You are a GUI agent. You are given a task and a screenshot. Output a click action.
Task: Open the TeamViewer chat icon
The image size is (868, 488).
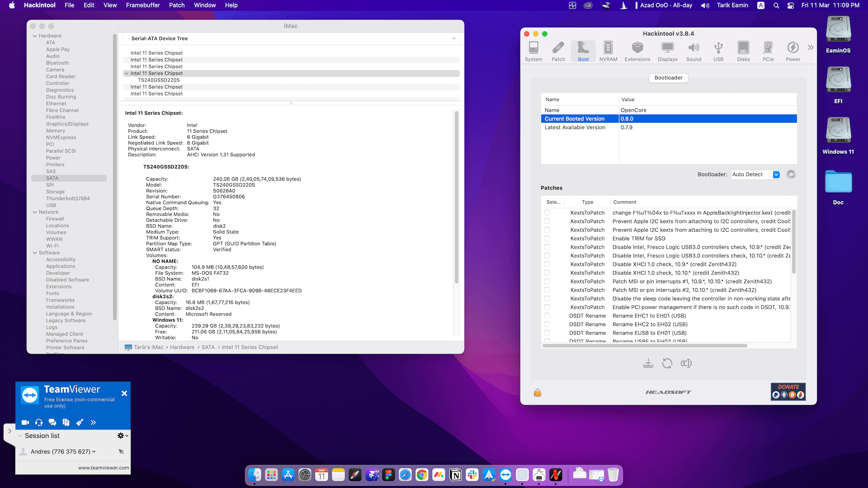point(52,422)
